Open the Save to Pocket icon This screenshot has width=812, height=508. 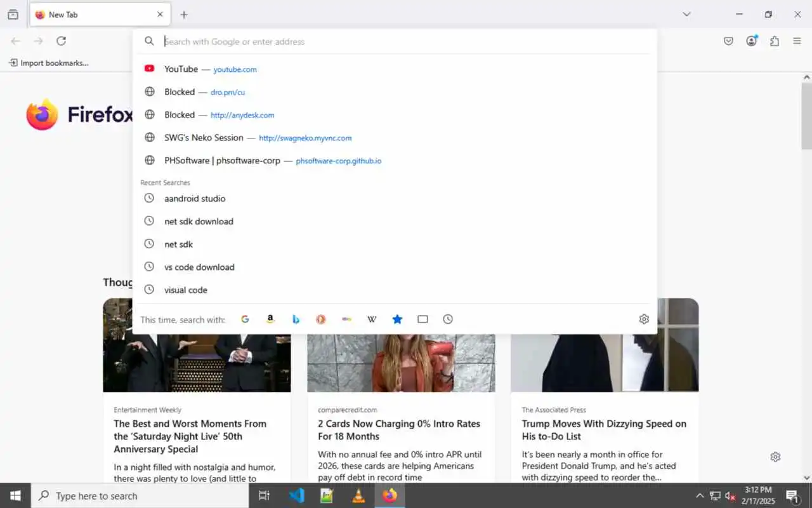(x=729, y=41)
